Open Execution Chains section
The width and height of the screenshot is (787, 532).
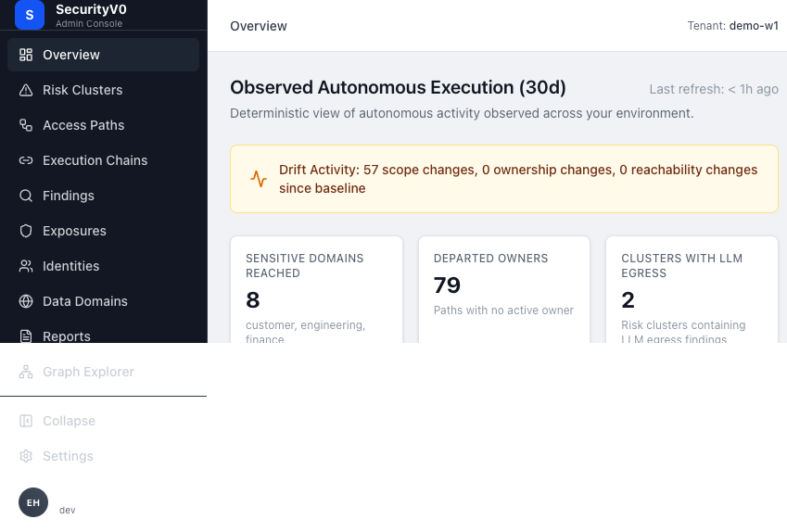pyautogui.click(x=104, y=160)
